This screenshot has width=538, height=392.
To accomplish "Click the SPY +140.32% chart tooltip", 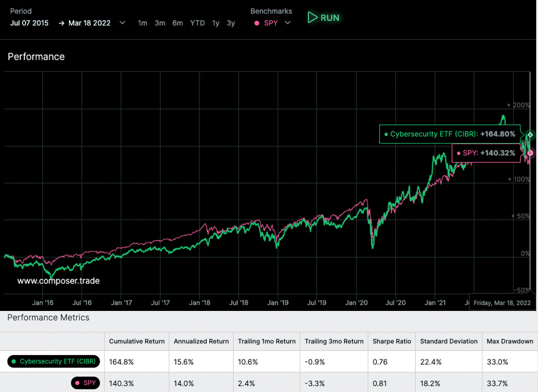I will 486,153.
